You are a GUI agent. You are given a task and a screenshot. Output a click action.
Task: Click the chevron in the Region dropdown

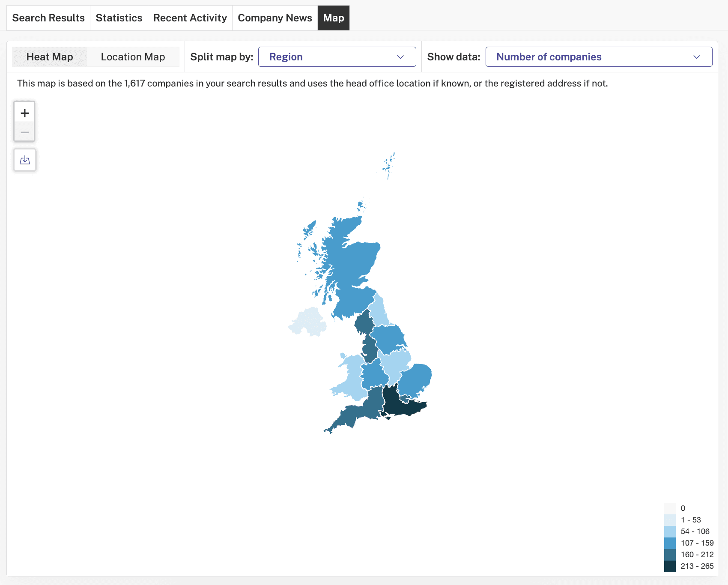pos(400,57)
